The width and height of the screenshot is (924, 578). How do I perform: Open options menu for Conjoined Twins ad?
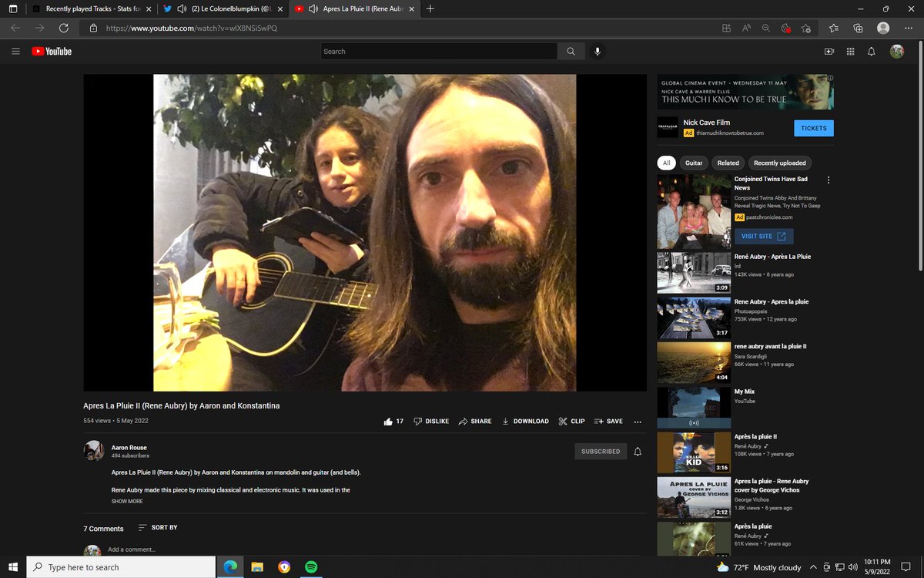829,180
